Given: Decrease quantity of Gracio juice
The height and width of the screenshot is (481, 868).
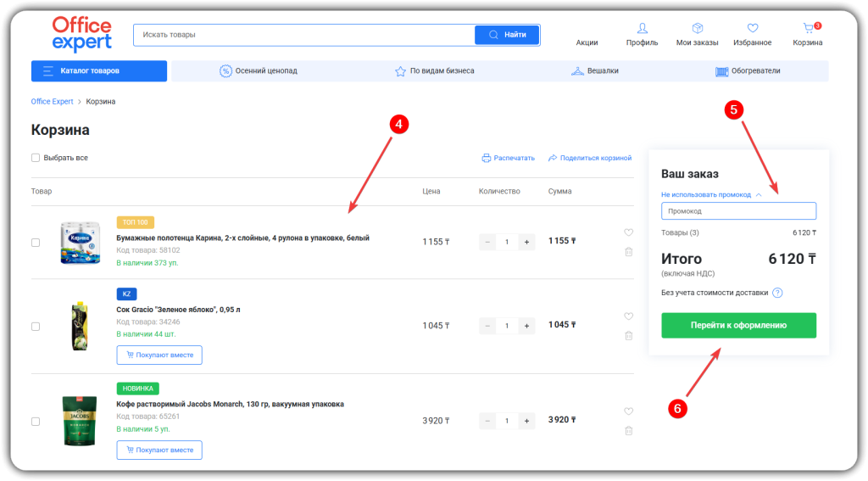Looking at the screenshot, I should click(487, 326).
